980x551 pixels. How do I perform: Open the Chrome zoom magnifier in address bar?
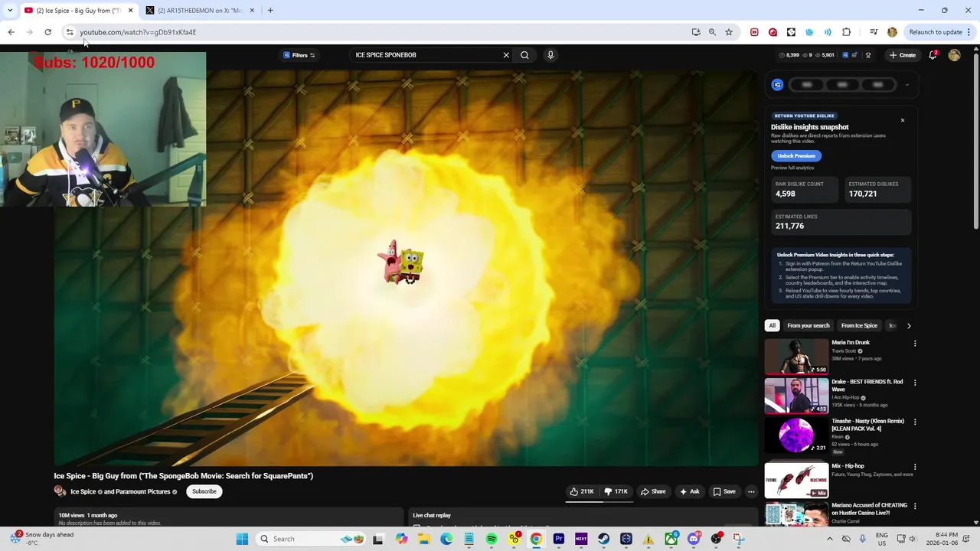pyautogui.click(x=712, y=32)
